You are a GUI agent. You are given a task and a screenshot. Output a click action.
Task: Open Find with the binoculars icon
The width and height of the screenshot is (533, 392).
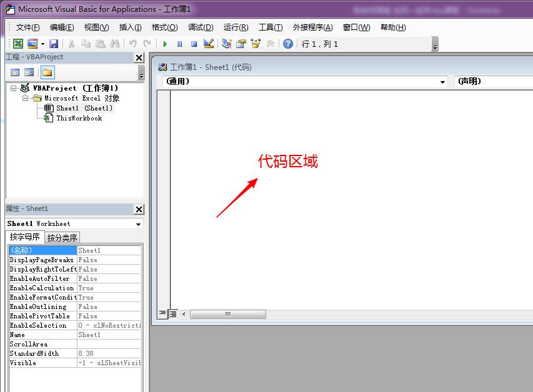114,44
